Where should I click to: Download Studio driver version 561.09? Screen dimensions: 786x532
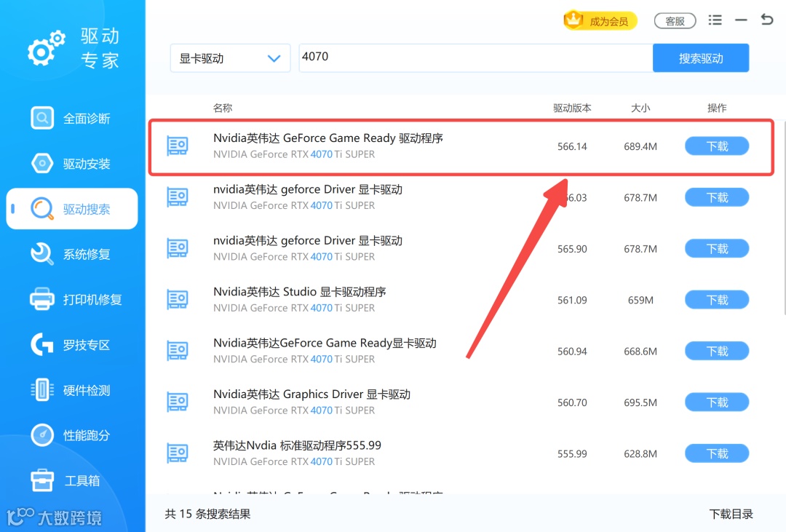click(717, 300)
